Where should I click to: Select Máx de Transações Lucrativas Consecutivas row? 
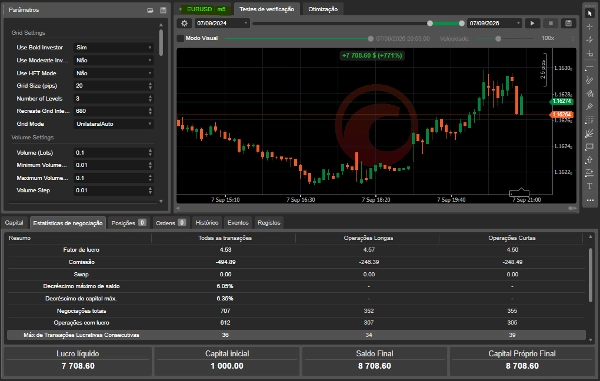pos(296,335)
